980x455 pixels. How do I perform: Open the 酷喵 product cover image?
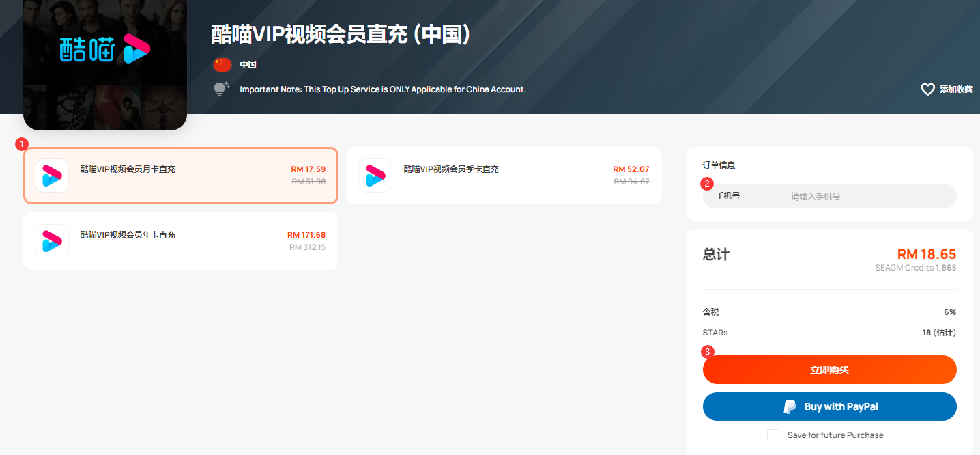[x=105, y=65]
